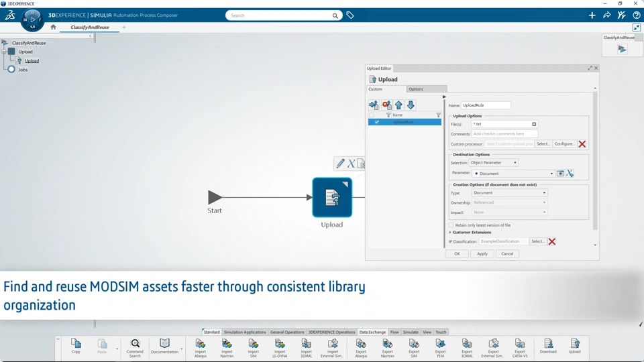
Task: Enable Retain only latest version of file
Action: (x=451, y=225)
